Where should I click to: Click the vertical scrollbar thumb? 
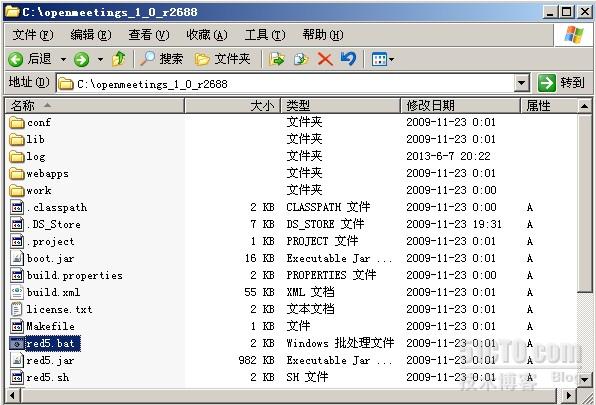(x=585, y=203)
